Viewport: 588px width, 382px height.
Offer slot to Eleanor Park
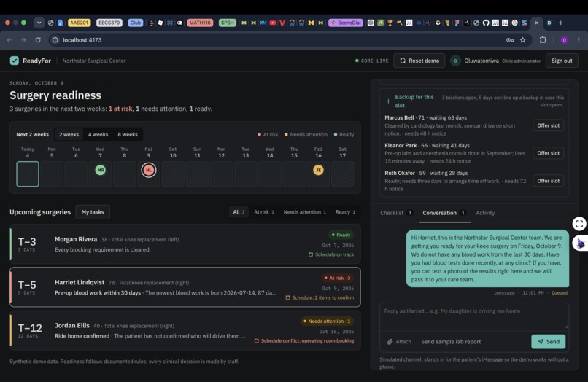tap(548, 153)
